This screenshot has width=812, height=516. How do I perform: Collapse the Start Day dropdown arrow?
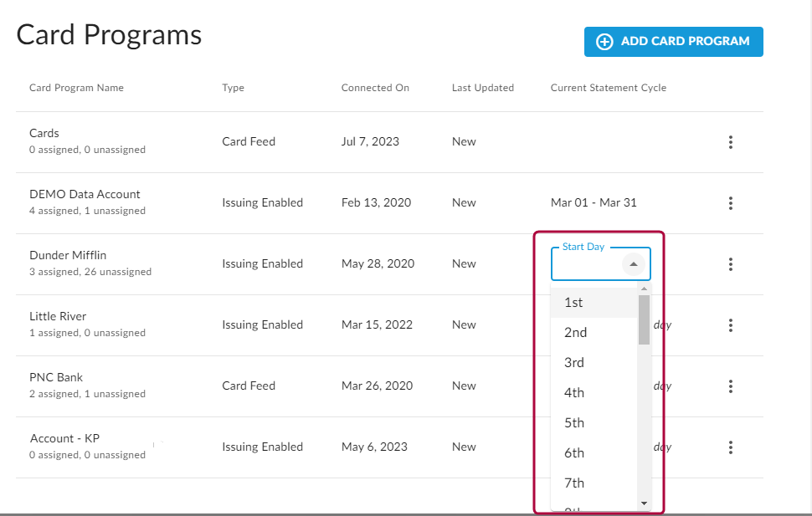(x=634, y=264)
